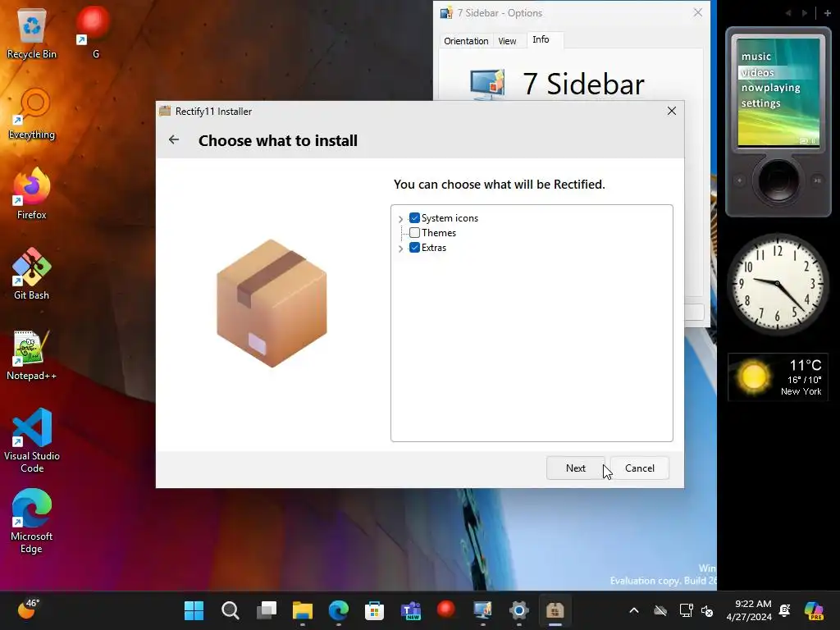The width and height of the screenshot is (840, 630).
Task: Select videos in the Zune gadget
Action: click(x=757, y=72)
